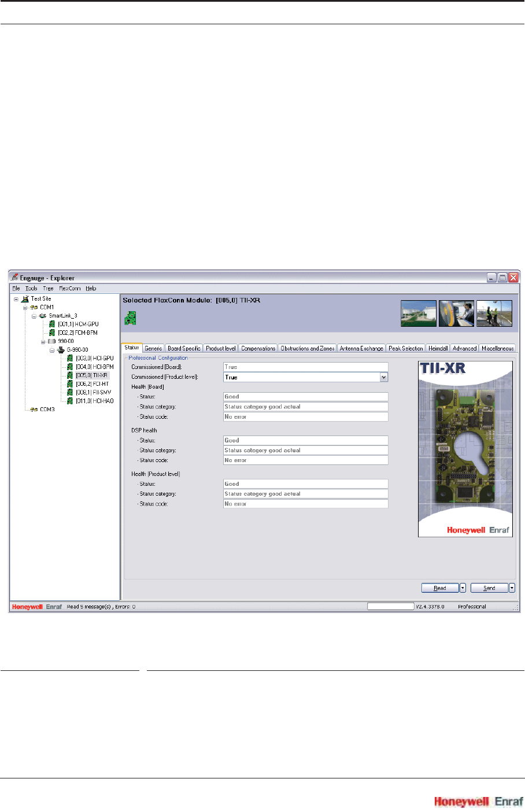Viewport: 525px width, 812px height.
Task: Click the SmartLink_3 device icon
Action: click(43, 316)
